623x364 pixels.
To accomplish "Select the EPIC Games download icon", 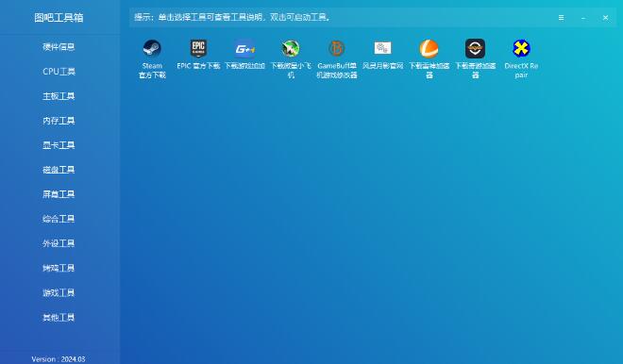I will 198,48.
